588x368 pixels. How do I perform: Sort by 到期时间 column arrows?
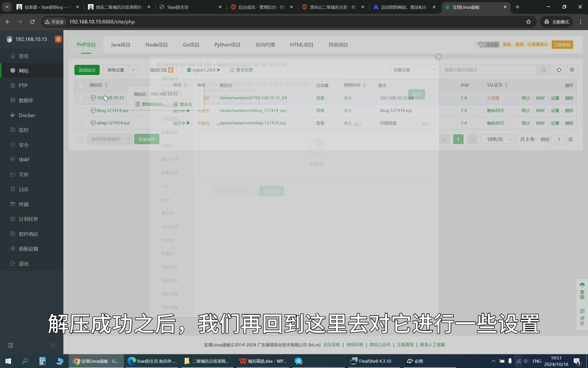click(364, 85)
